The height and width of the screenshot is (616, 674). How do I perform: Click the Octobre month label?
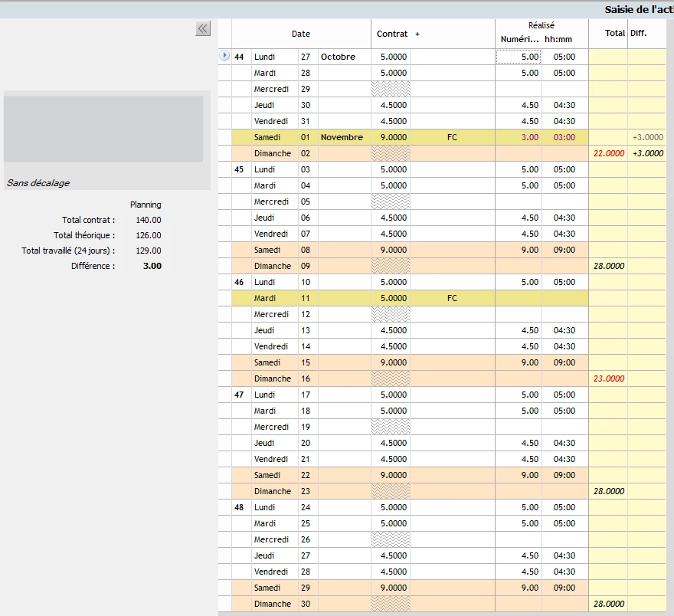(x=338, y=57)
